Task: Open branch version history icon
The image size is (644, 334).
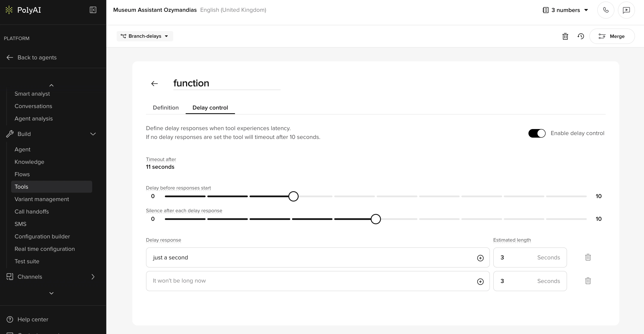Action: point(581,36)
